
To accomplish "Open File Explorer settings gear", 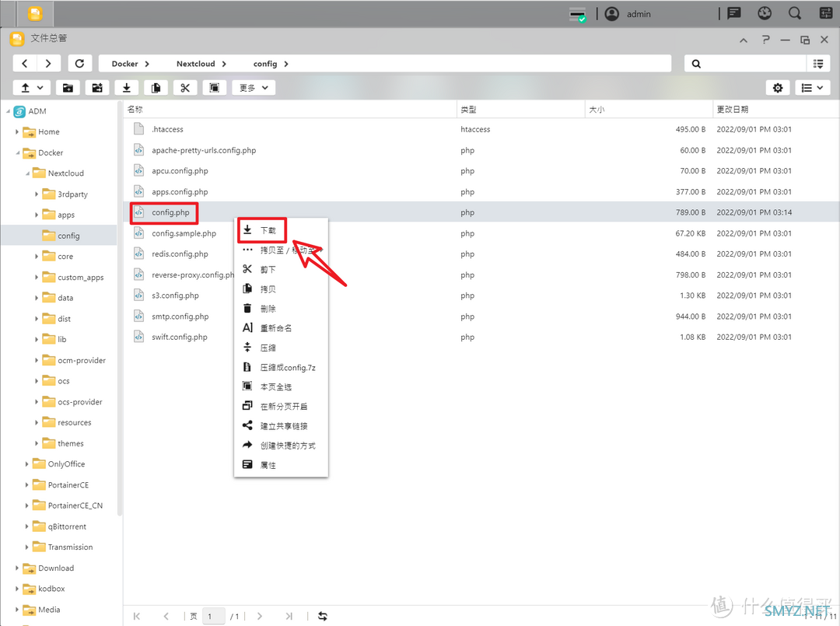I will 778,88.
